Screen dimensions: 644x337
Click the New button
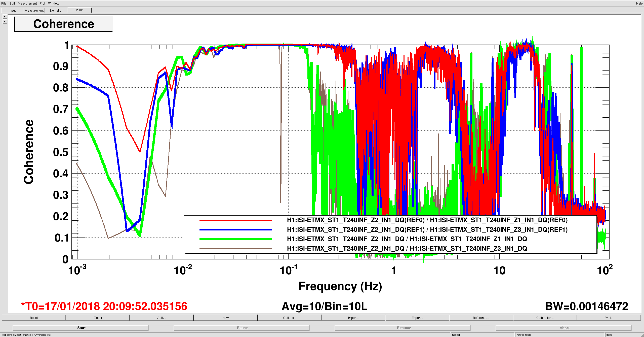coord(225,318)
